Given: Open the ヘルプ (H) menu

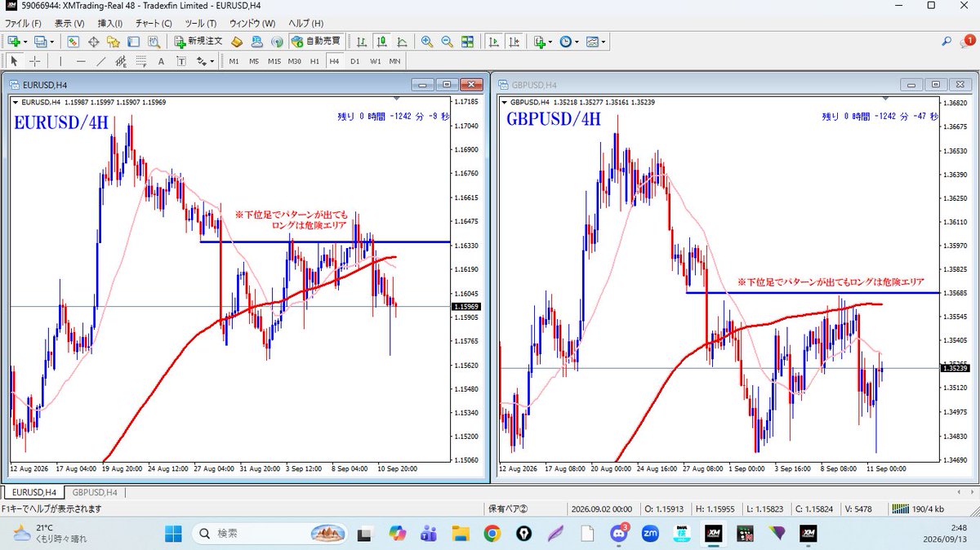Looking at the screenshot, I should (x=306, y=23).
